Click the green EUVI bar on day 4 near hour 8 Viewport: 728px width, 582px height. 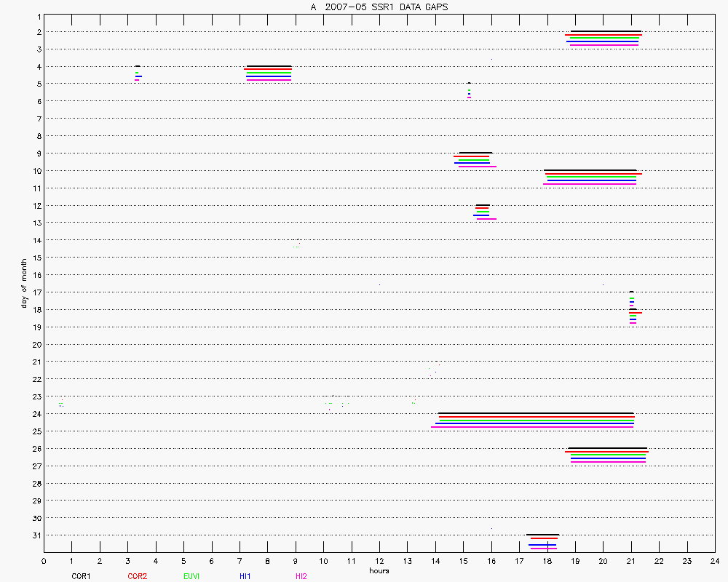tap(269, 73)
